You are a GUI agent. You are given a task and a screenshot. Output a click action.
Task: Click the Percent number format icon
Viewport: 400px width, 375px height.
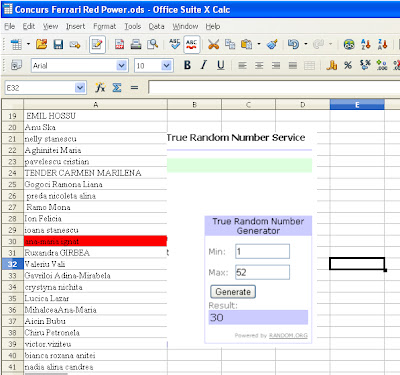pos(348,65)
